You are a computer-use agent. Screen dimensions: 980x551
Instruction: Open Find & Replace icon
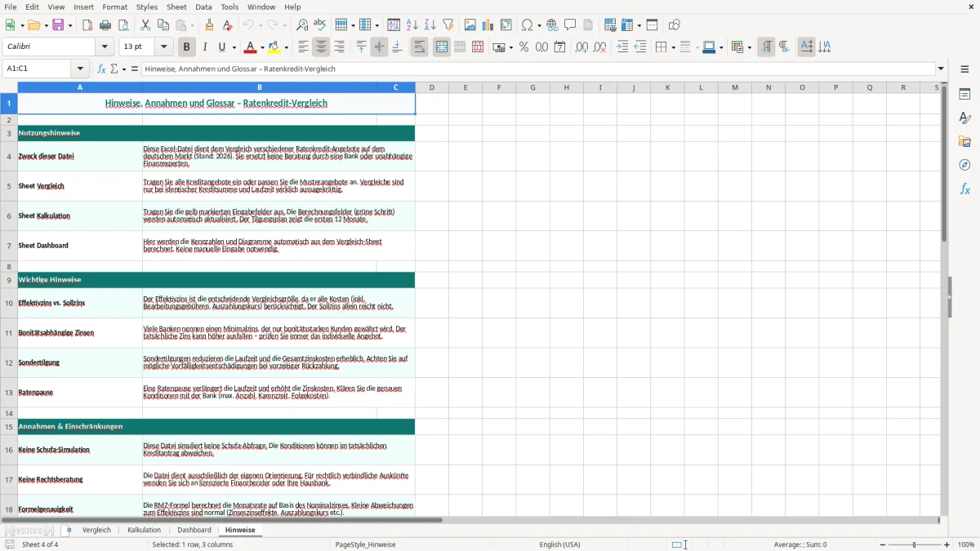pos(302,25)
